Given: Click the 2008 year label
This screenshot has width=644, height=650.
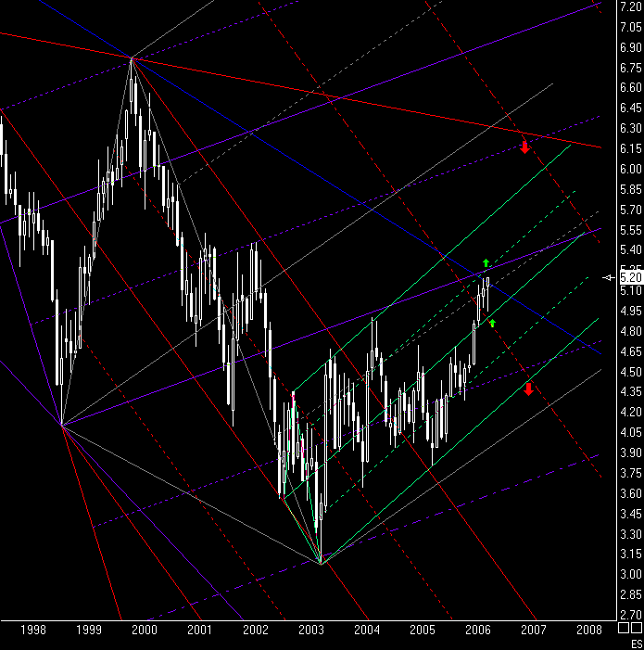Looking at the screenshot, I should 589,631.
